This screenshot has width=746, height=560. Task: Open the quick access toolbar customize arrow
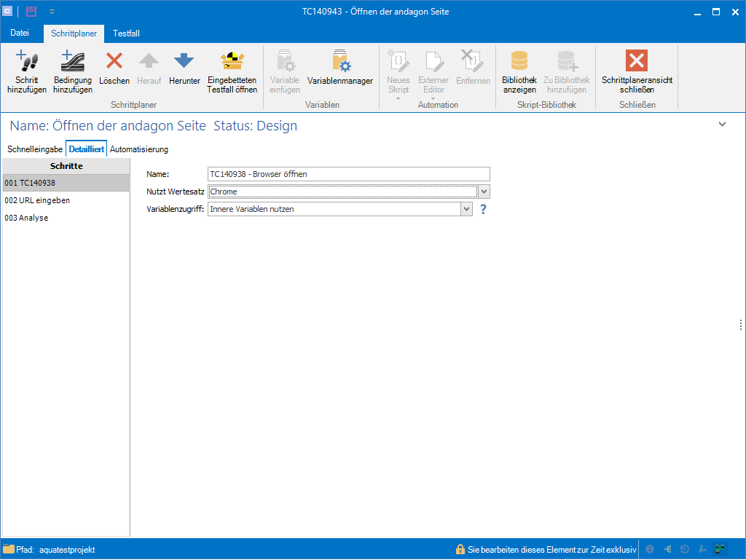coord(52,12)
